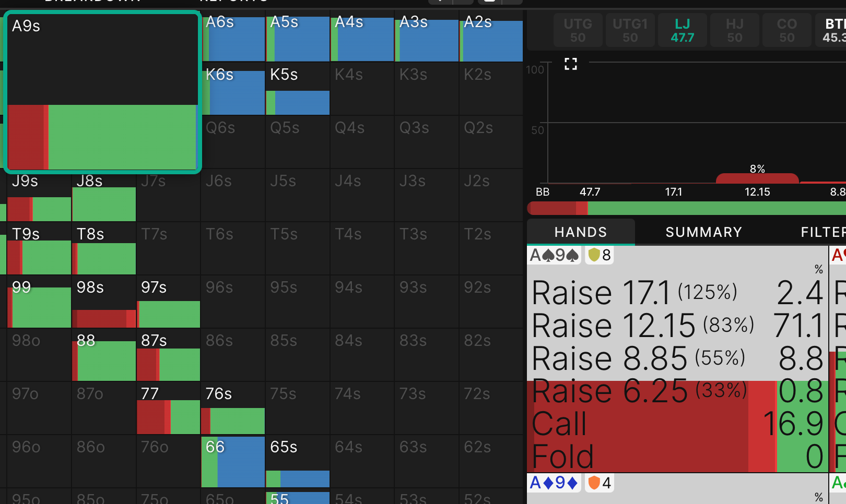The image size is (846, 504).
Task: Select the A3s hand cell
Action: 427,36
